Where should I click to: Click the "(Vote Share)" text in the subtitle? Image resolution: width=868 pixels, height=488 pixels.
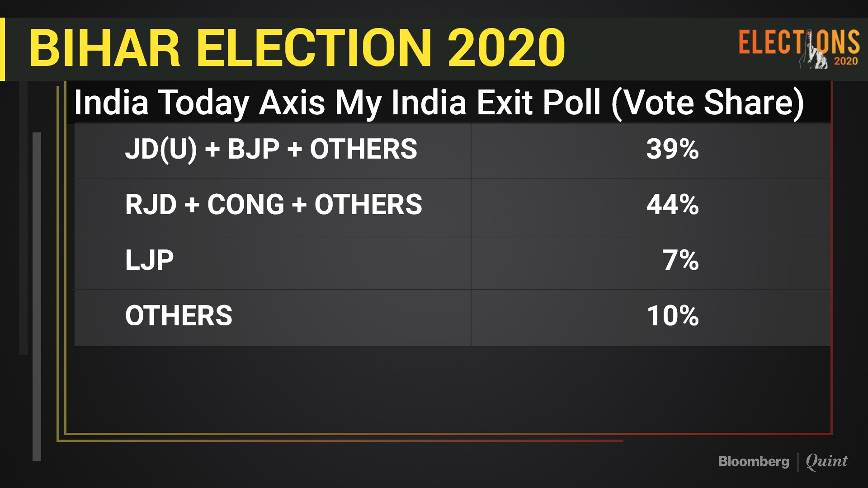(708, 103)
